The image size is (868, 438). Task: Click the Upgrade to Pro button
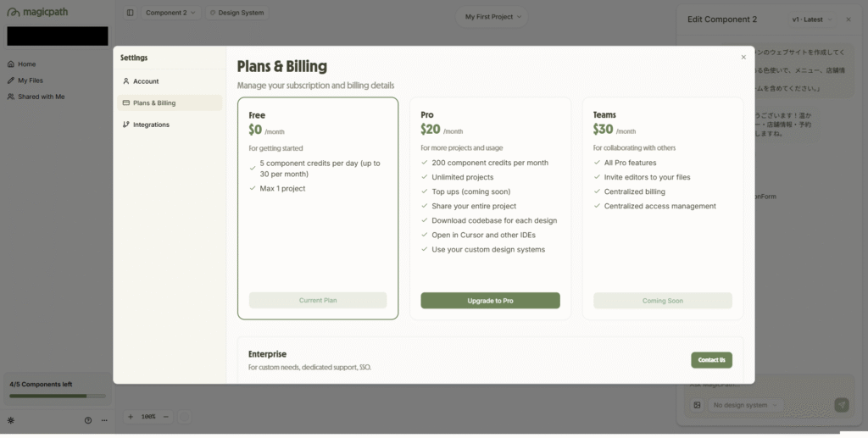point(490,301)
